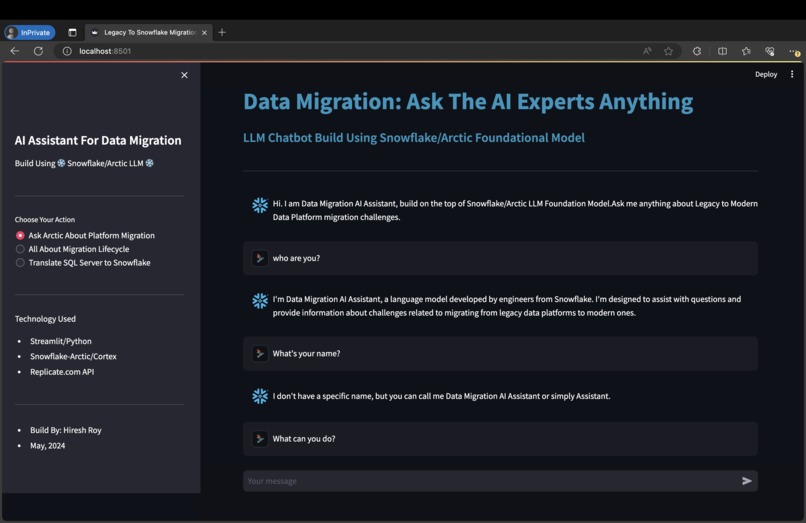Click user avatar beside 'What can you do?'
Viewport: 806px width, 523px height.
[x=260, y=439]
